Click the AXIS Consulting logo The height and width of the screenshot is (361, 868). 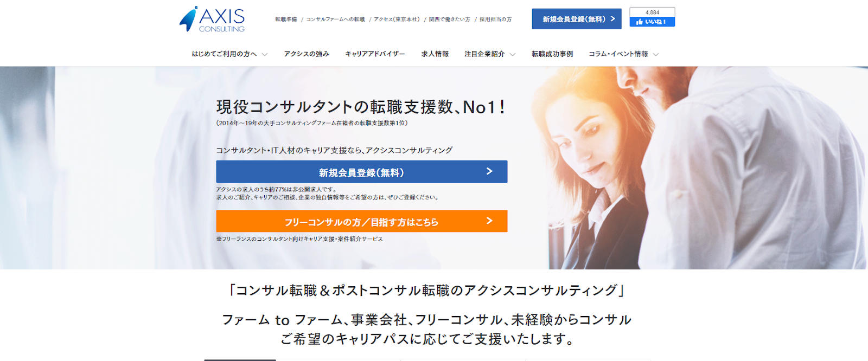click(212, 19)
